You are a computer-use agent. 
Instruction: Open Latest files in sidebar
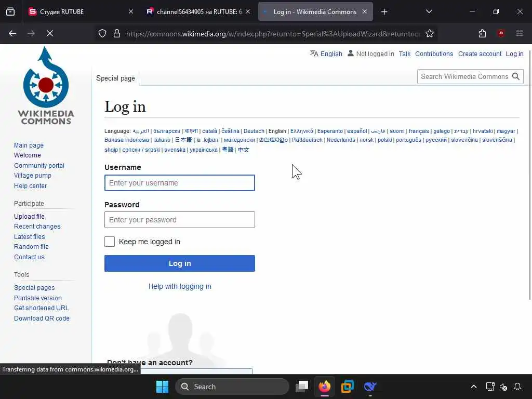[30, 237]
